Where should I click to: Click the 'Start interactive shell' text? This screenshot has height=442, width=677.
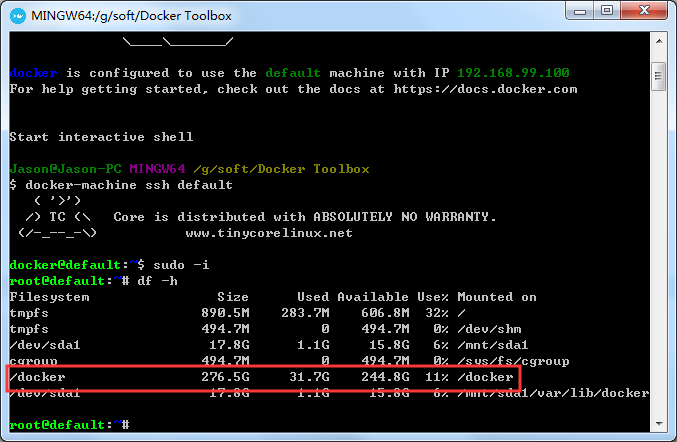click(x=101, y=137)
